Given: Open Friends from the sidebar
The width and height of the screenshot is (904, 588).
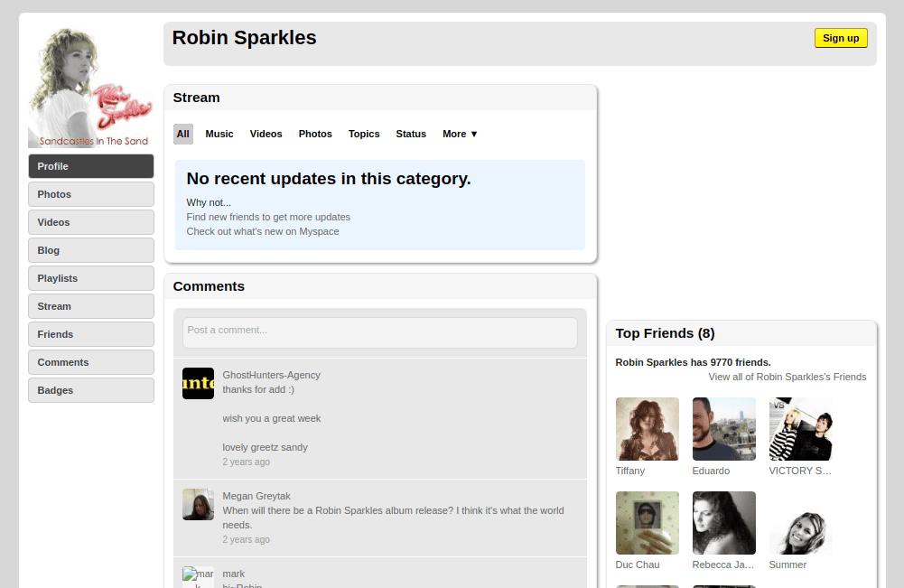Looking at the screenshot, I should 91,334.
